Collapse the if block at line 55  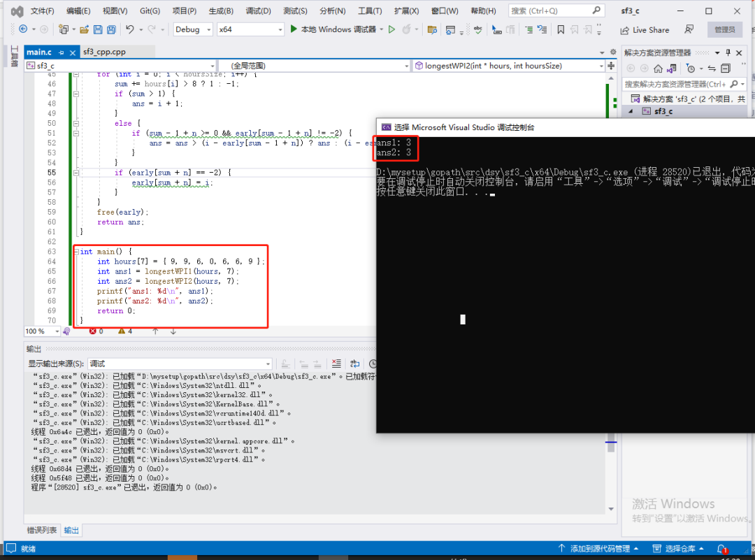(76, 173)
